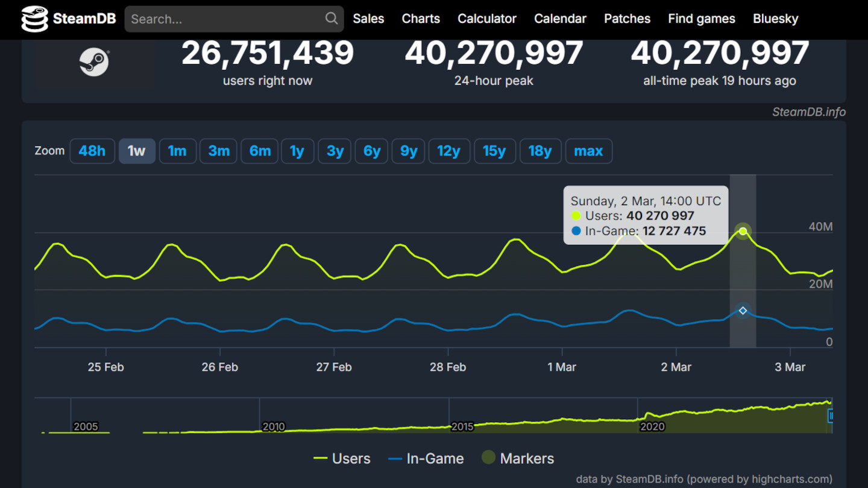Set chart zoom to 6y
The image size is (868, 488).
click(x=372, y=151)
